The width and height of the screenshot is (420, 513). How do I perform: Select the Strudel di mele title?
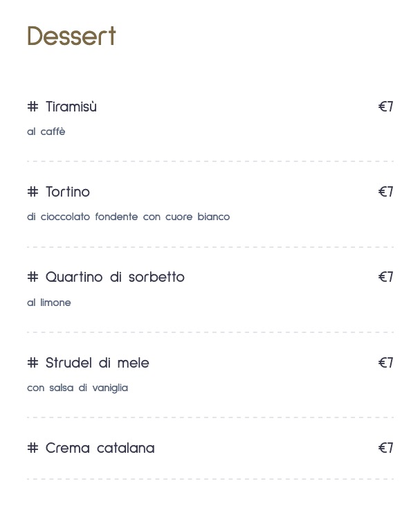pos(97,363)
